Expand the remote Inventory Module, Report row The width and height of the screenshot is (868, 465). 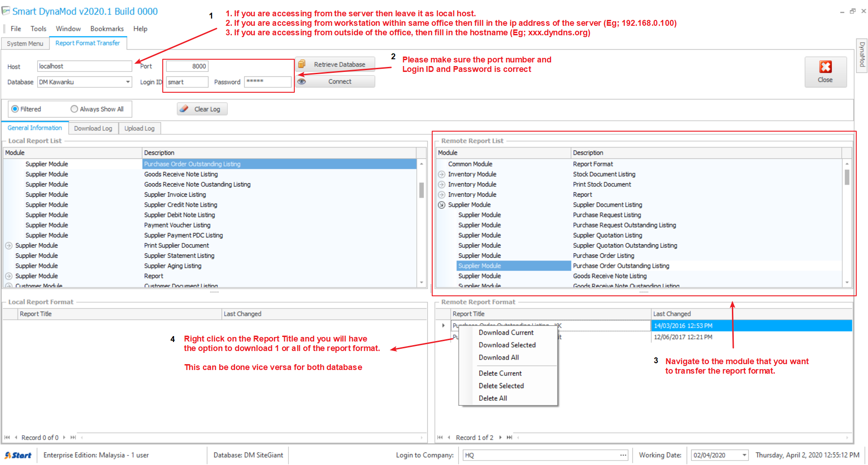click(442, 195)
